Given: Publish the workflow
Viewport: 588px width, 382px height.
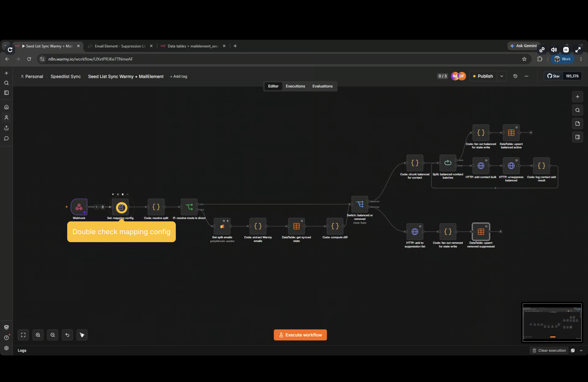Looking at the screenshot, I should (x=483, y=76).
